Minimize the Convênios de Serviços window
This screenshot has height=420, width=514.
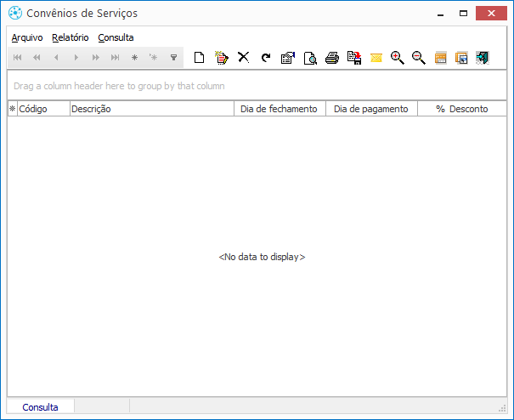441,14
